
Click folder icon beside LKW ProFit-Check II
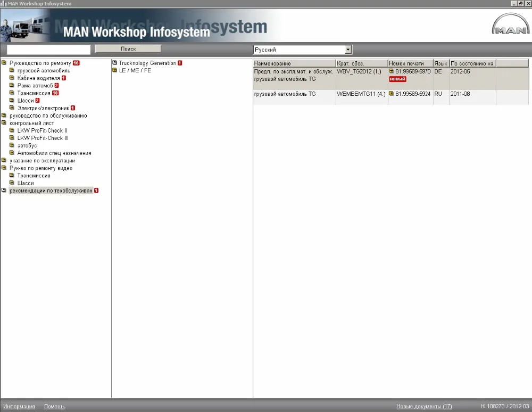[x=12, y=130]
